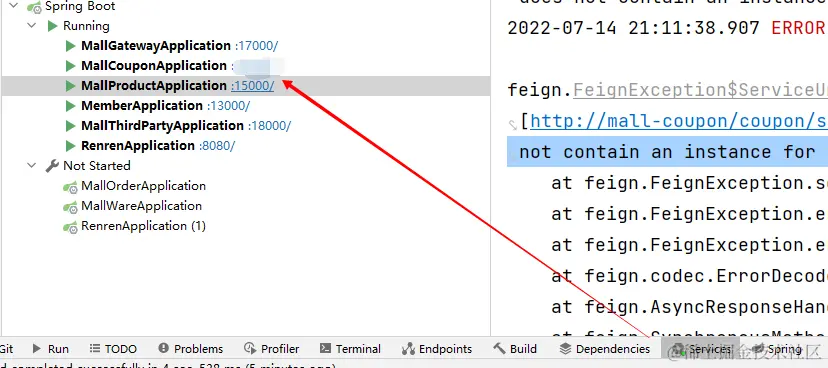Click the wrench icon beside Not Started
828x368 pixels.
pyautogui.click(x=52, y=166)
